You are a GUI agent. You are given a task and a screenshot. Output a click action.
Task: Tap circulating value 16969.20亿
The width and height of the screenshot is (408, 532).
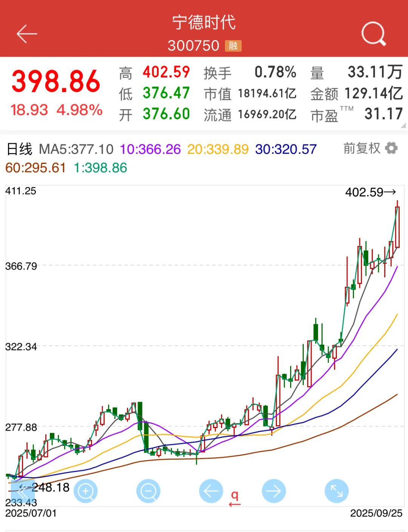[267, 114]
